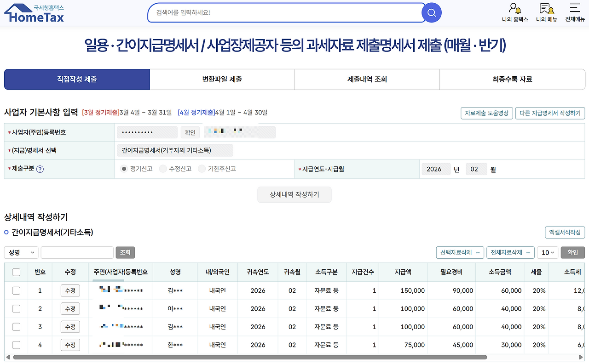Click the 주민(사업자)등록번호 column header

[121, 272]
